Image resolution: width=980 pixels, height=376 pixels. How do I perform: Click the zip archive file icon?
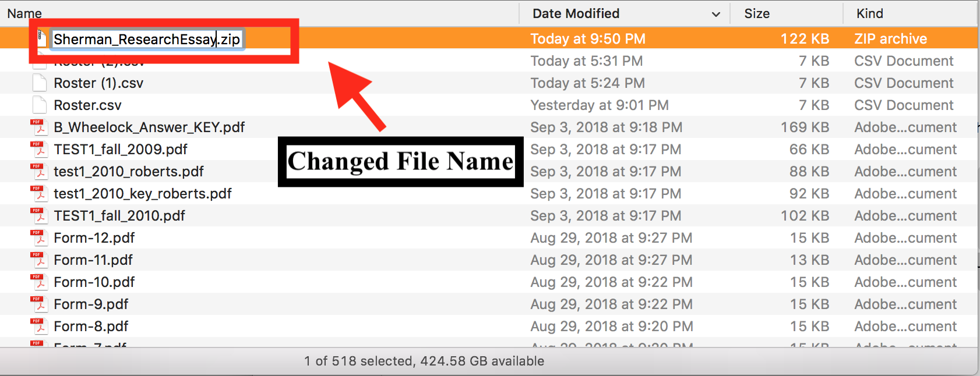(x=41, y=38)
